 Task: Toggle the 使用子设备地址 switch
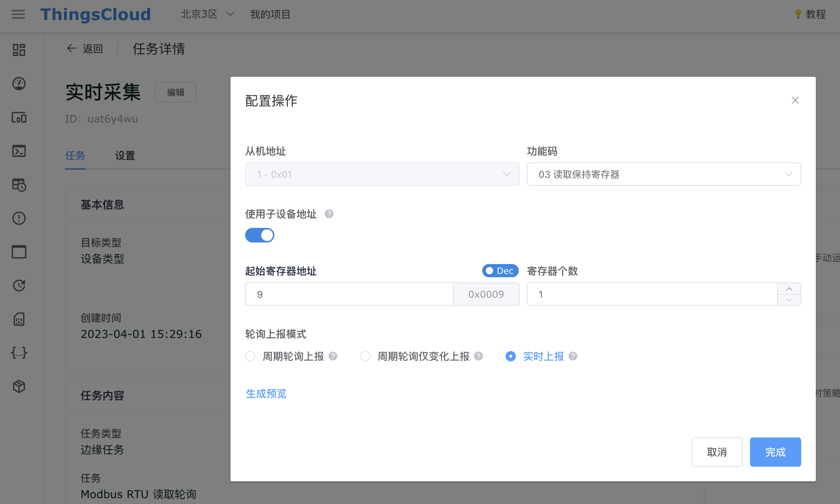pyautogui.click(x=260, y=235)
